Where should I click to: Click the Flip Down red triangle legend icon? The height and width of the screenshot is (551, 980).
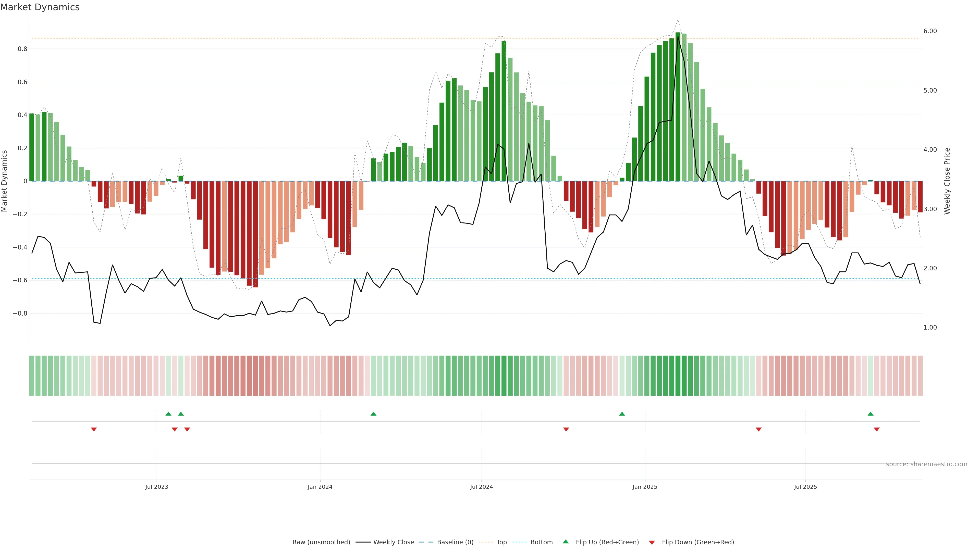(652, 543)
